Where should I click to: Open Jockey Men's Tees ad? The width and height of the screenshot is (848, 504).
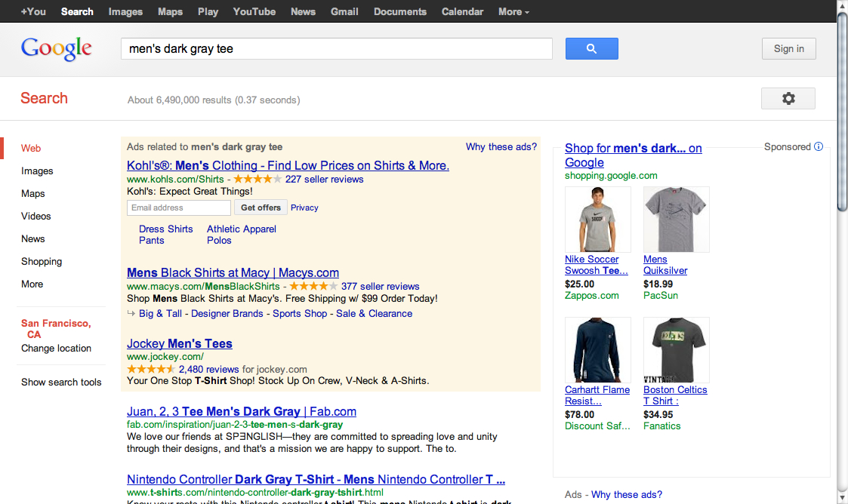point(180,343)
